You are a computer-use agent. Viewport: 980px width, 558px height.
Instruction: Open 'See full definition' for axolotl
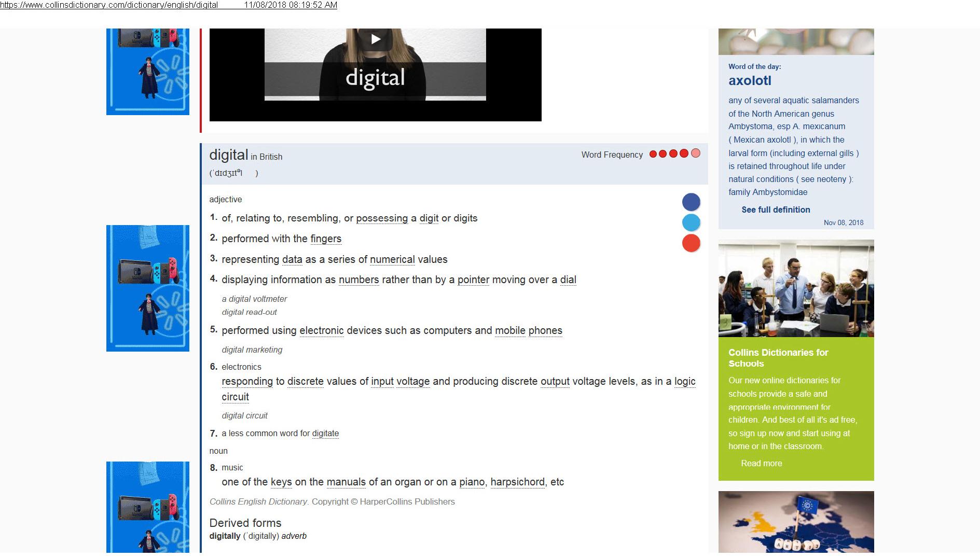click(776, 210)
